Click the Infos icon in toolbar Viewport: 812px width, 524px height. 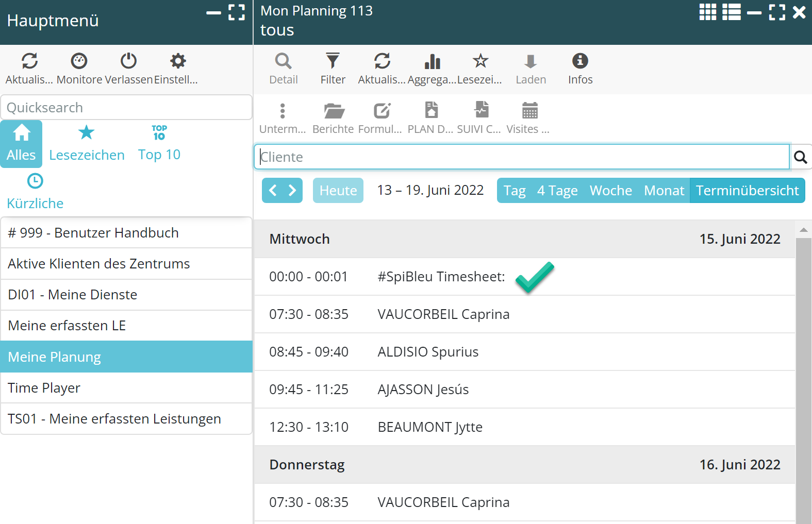[x=580, y=61]
